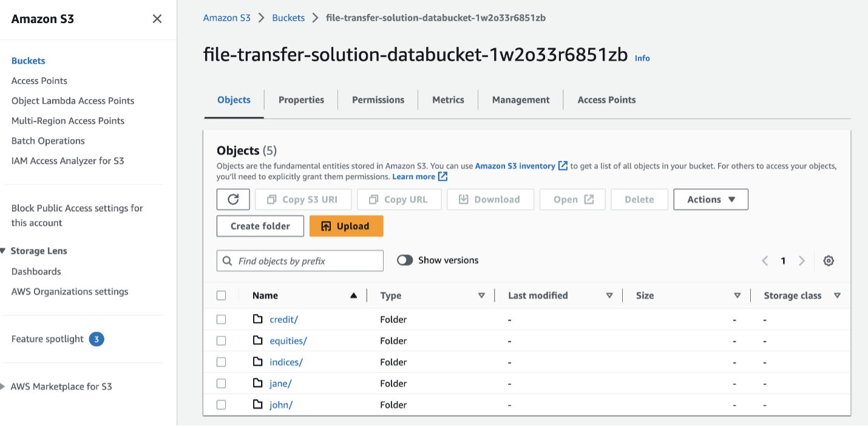The image size is (868, 428).
Task: Select all objects with the header checkbox
Action: [221, 294]
